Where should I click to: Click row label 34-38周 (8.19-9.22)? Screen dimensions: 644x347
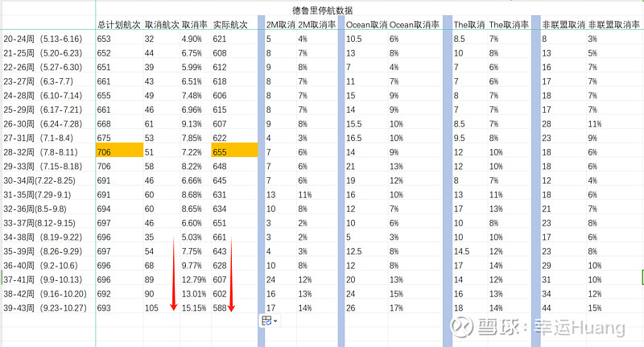[43, 237]
